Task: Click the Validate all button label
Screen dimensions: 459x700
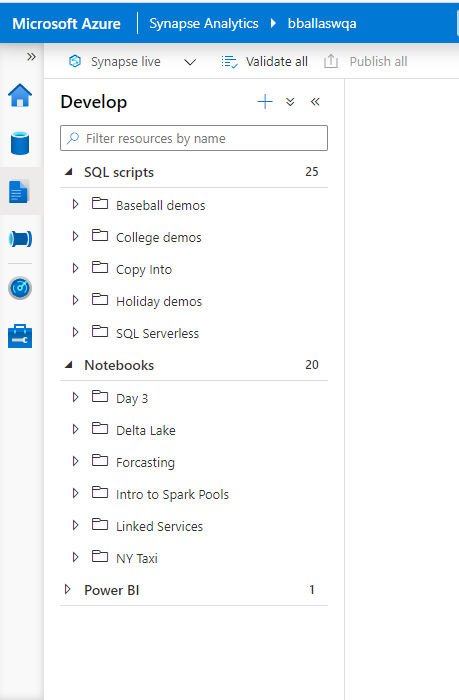Action: tap(277, 62)
